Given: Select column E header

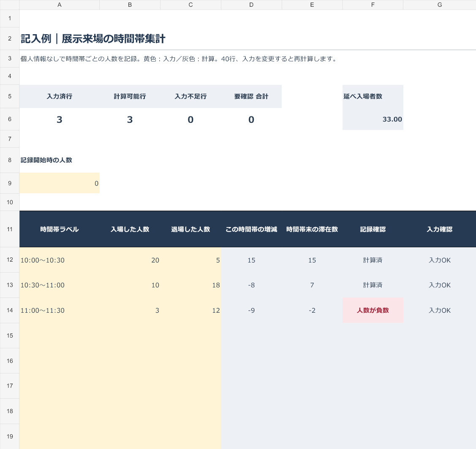Looking at the screenshot, I should (312, 5).
